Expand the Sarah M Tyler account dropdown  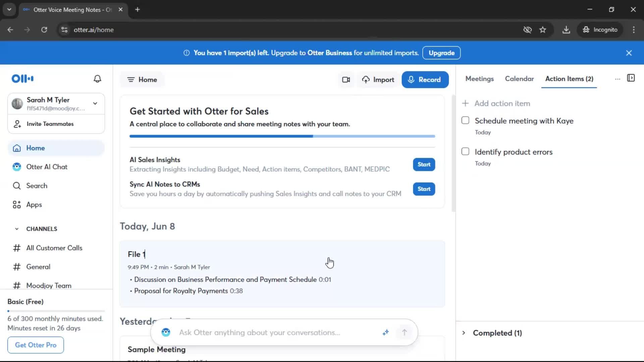[95, 104]
